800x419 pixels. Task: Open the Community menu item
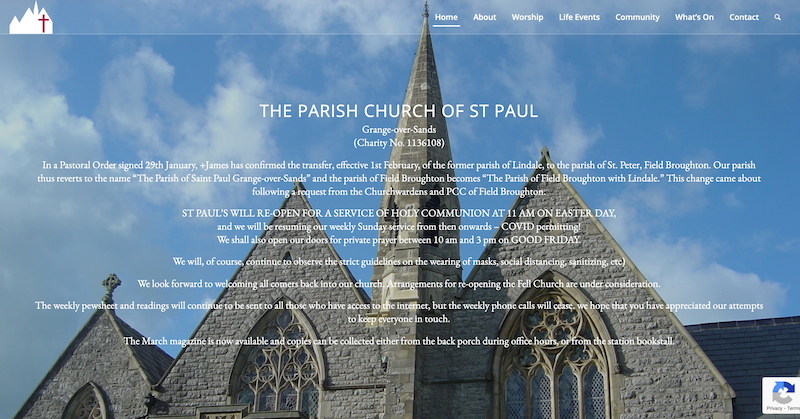click(x=637, y=17)
